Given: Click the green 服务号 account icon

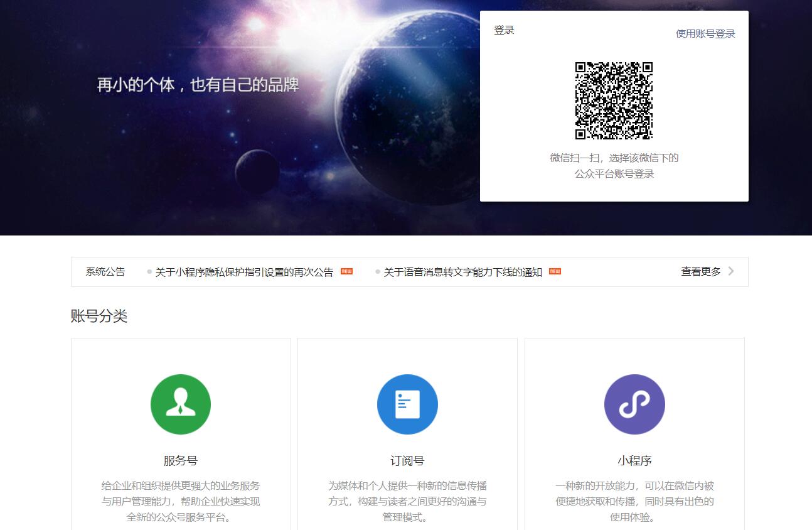Looking at the screenshot, I should tap(181, 404).
